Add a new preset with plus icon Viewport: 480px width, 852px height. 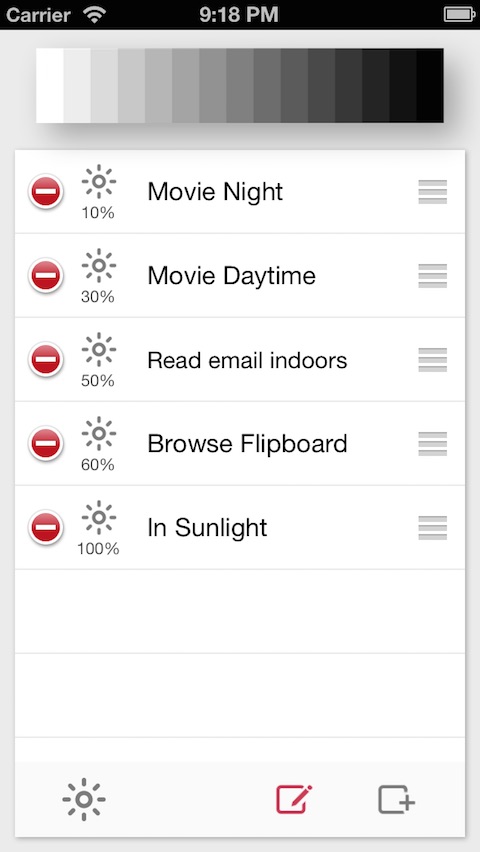tap(397, 800)
